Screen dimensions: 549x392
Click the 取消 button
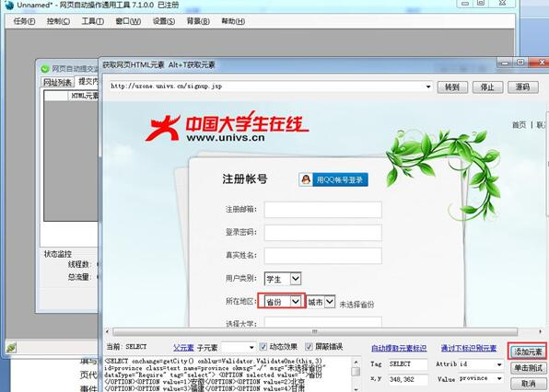coord(528,384)
